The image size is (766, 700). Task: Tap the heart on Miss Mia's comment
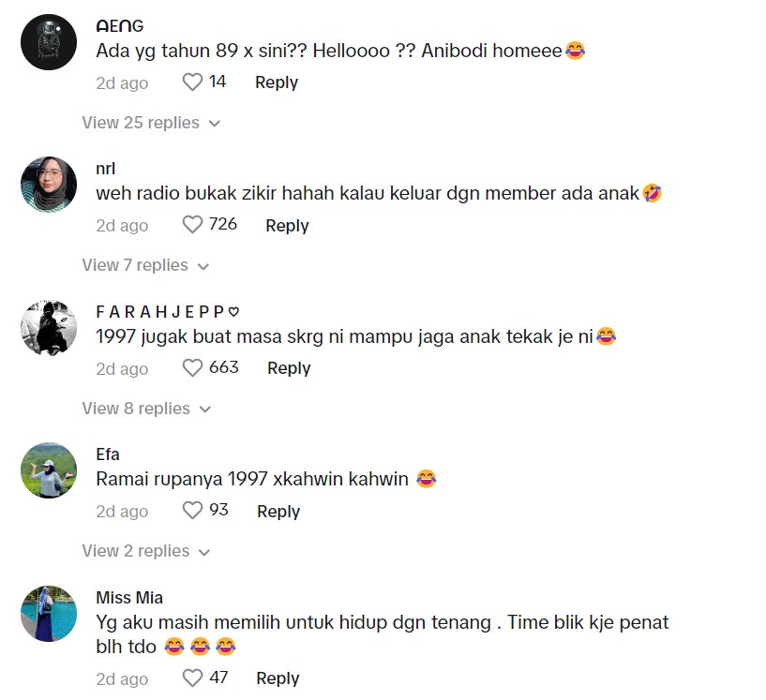192,678
